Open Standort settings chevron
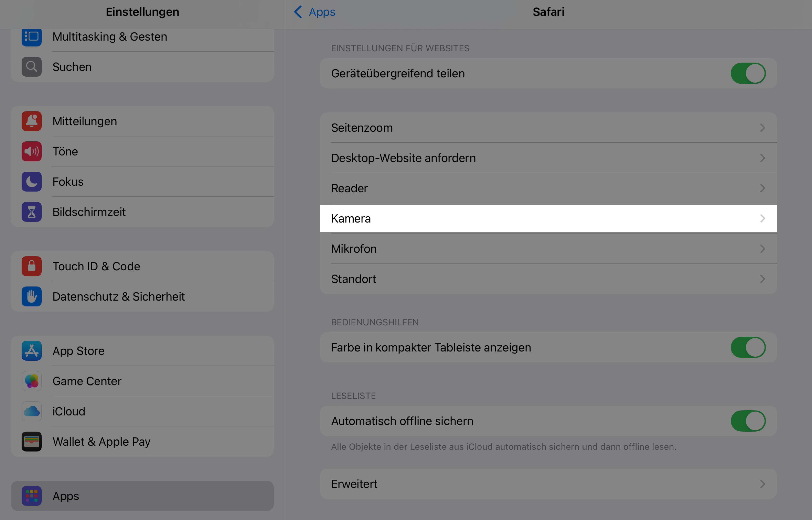 (x=762, y=279)
